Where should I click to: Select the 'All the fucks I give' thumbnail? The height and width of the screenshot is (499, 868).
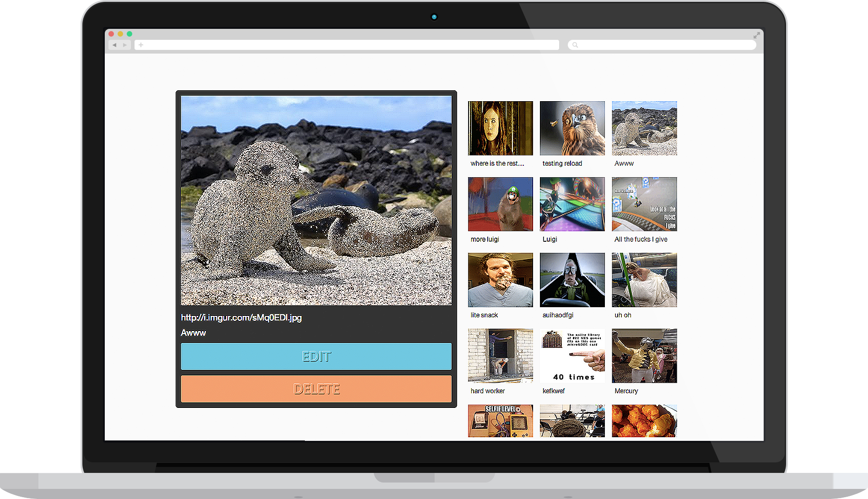(x=644, y=204)
